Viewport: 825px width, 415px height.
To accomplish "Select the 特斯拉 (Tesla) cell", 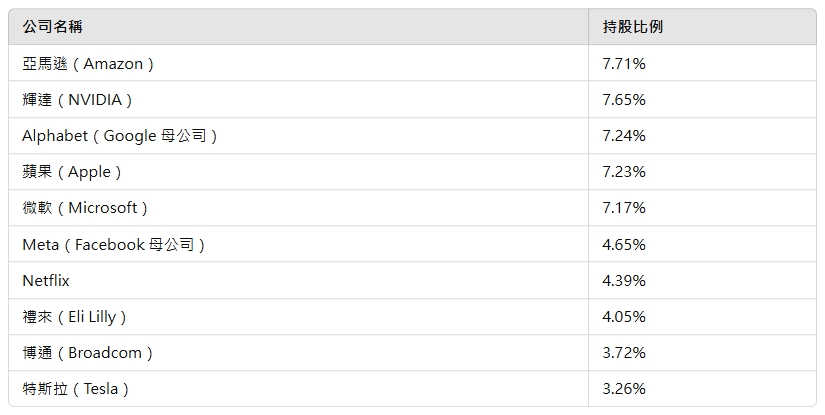I will (x=76, y=388).
